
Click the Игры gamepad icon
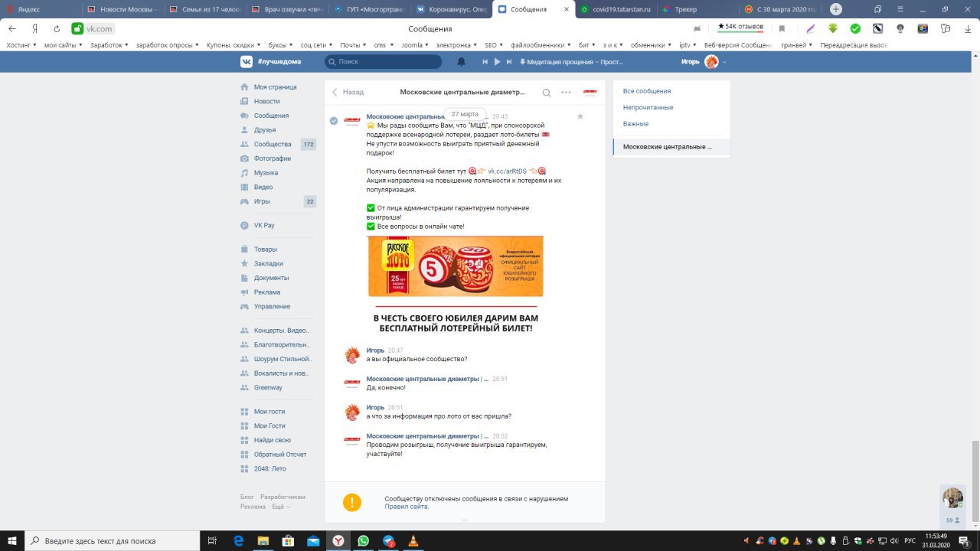[244, 201]
